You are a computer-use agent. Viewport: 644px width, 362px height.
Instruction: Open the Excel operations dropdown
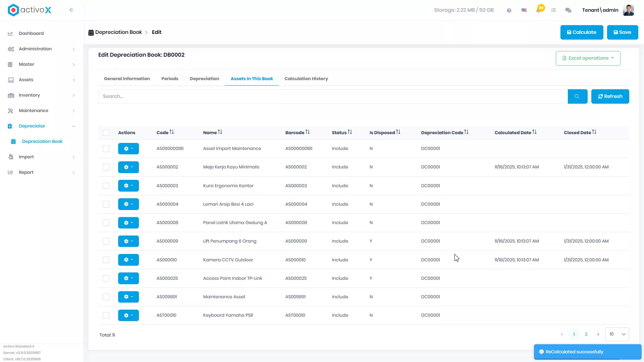click(588, 58)
